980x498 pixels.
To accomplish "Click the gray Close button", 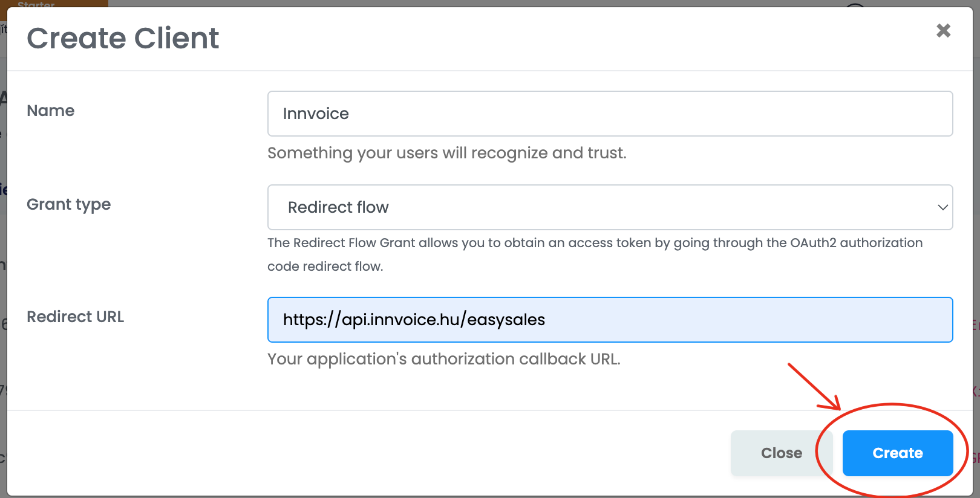I will (x=782, y=453).
